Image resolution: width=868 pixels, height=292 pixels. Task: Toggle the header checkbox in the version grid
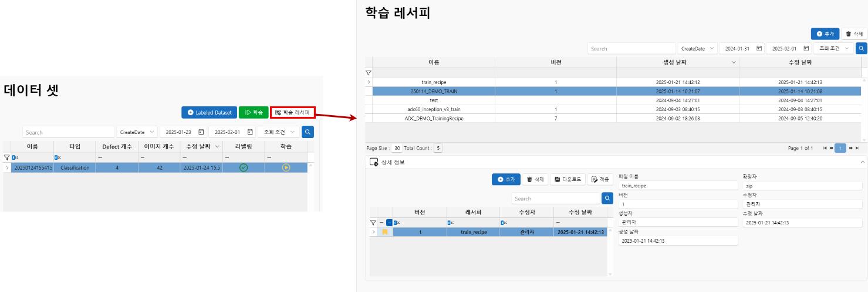389,223
